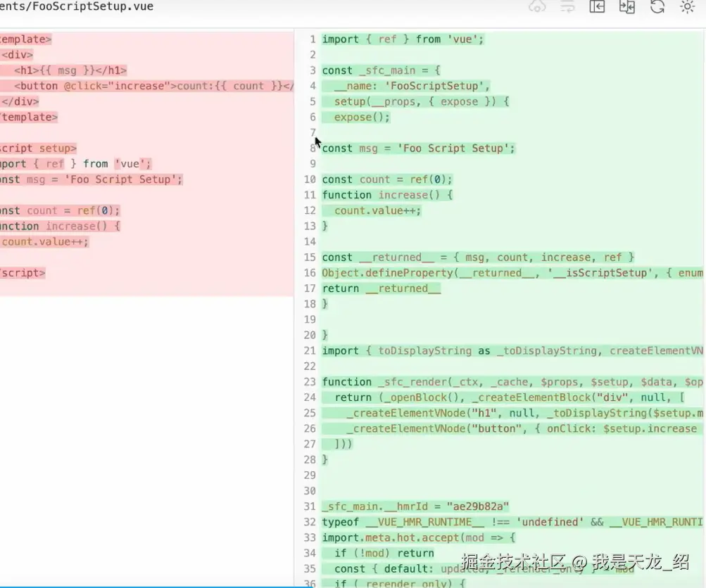Image resolution: width=706 pixels, height=588 pixels.
Task: Click "import.meta.hot.accept(mod => {" line 33
Action: tap(419, 537)
